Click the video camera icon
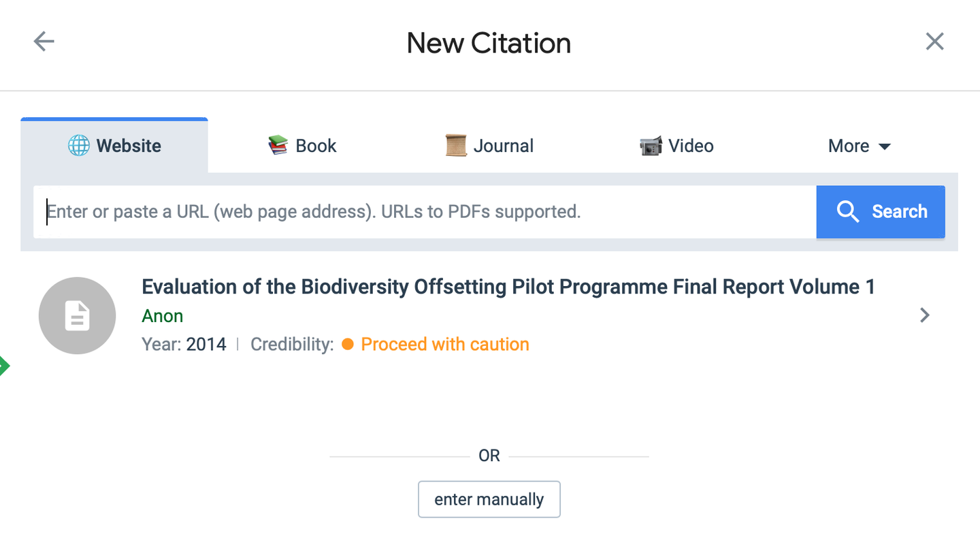The height and width of the screenshot is (536, 980). click(x=651, y=146)
